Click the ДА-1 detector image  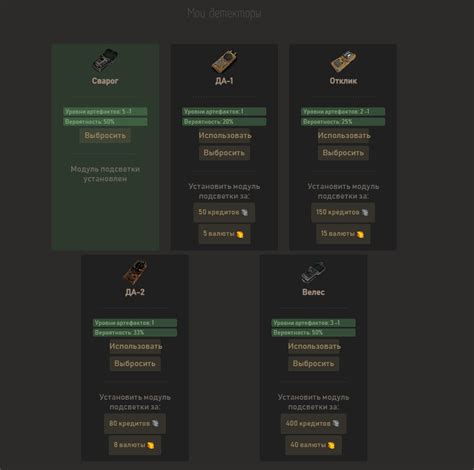(x=224, y=61)
